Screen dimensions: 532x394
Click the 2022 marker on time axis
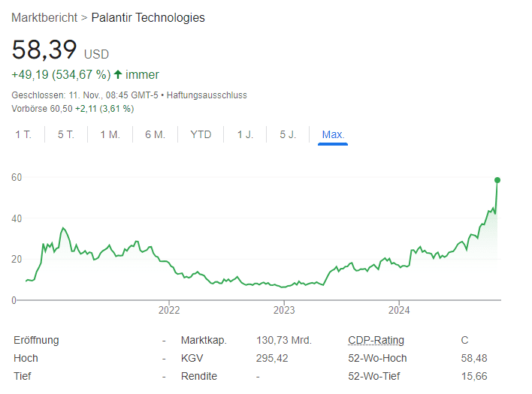point(169,310)
